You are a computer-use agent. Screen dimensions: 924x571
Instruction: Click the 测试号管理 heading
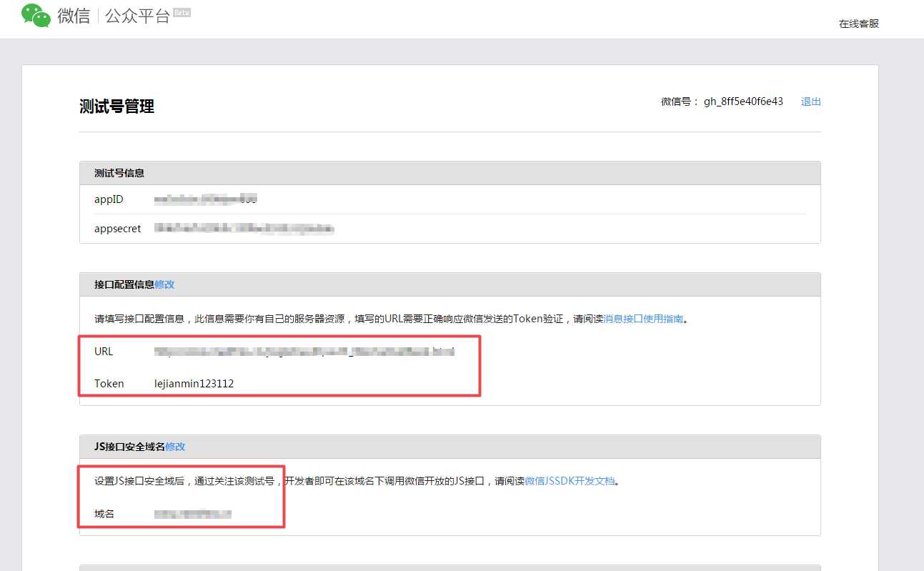tap(116, 106)
